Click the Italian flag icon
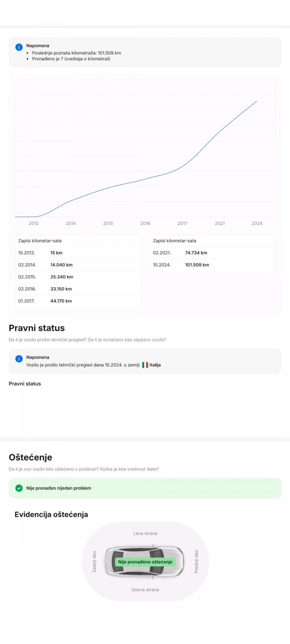 (x=145, y=365)
